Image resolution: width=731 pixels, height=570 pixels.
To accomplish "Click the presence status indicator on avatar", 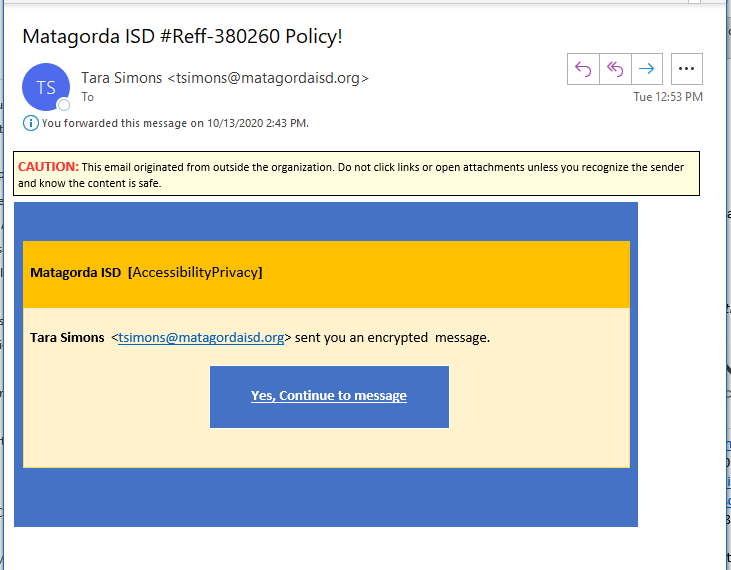I will 64,105.
